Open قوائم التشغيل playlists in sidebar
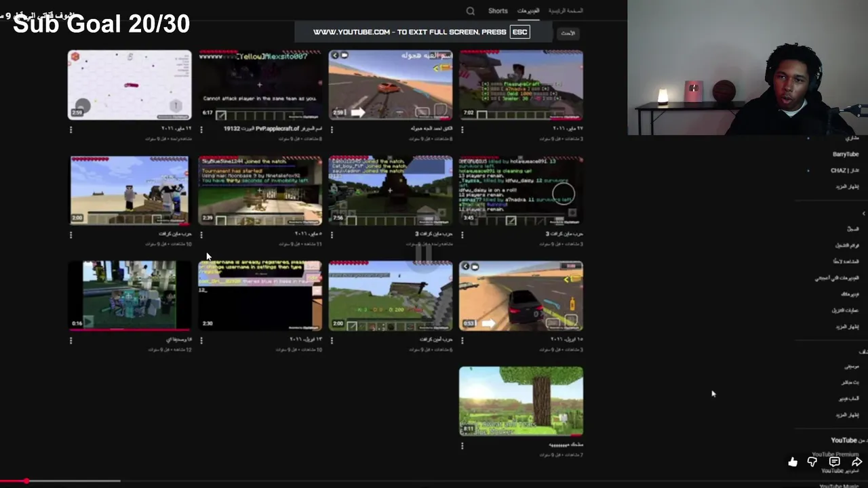Screen dimensions: 868x488 click(x=847, y=245)
